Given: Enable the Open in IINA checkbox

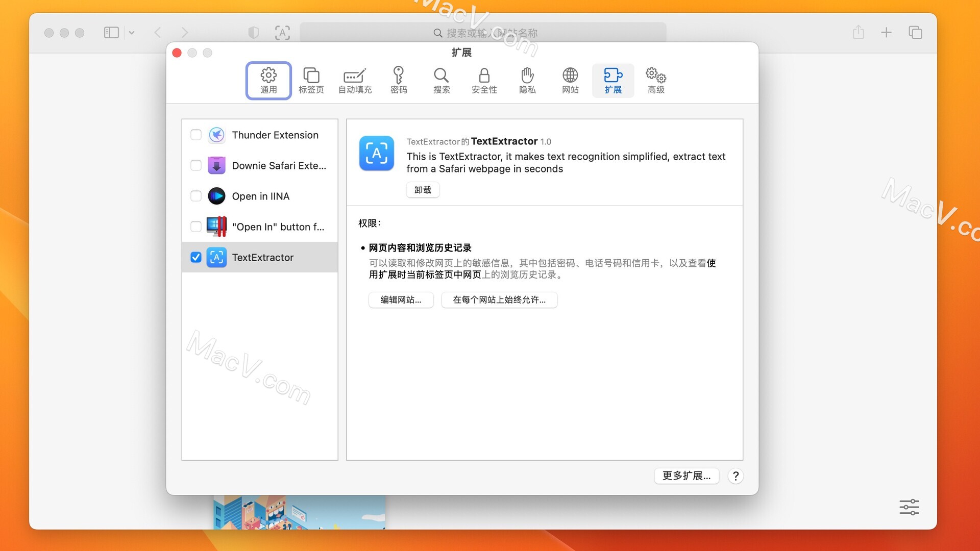Looking at the screenshot, I should (196, 196).
